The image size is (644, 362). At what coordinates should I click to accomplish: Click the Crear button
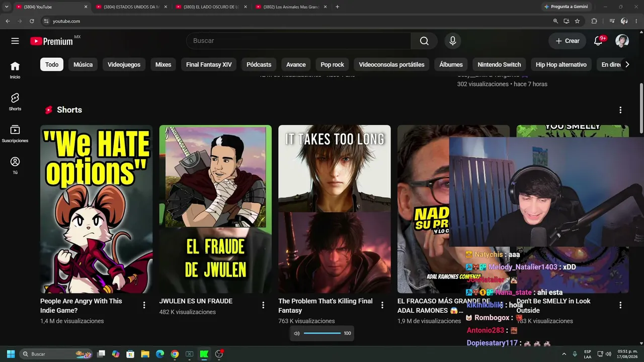pos(567,41)
